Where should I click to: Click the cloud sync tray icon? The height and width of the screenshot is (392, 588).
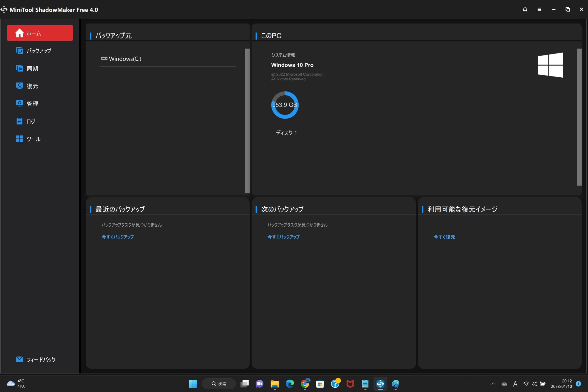pyautogui.click(x=504, y=384)
